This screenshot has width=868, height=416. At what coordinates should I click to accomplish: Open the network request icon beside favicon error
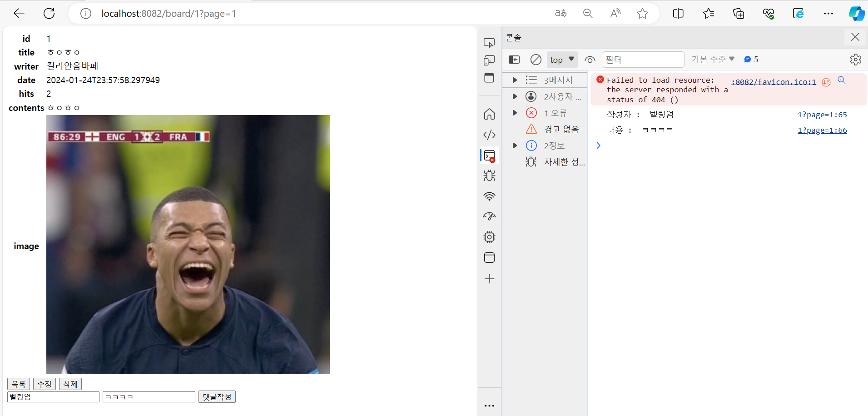tap(826, 82)
